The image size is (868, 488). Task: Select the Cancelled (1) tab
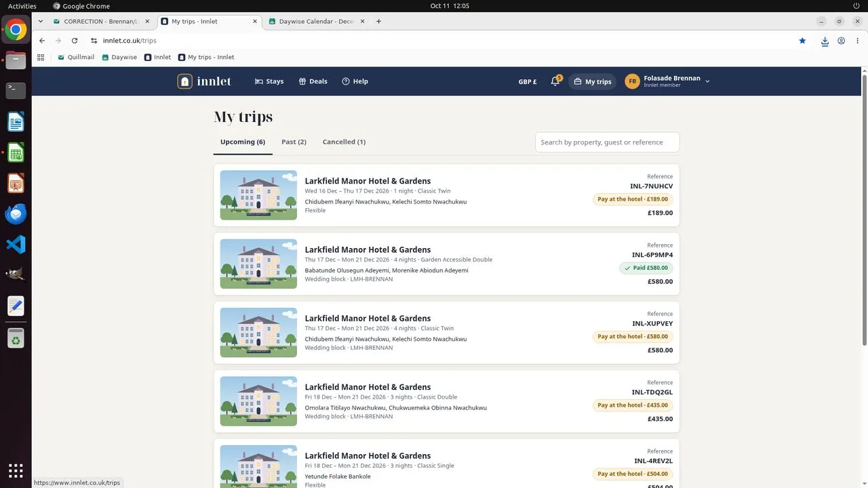coord(344,142)
